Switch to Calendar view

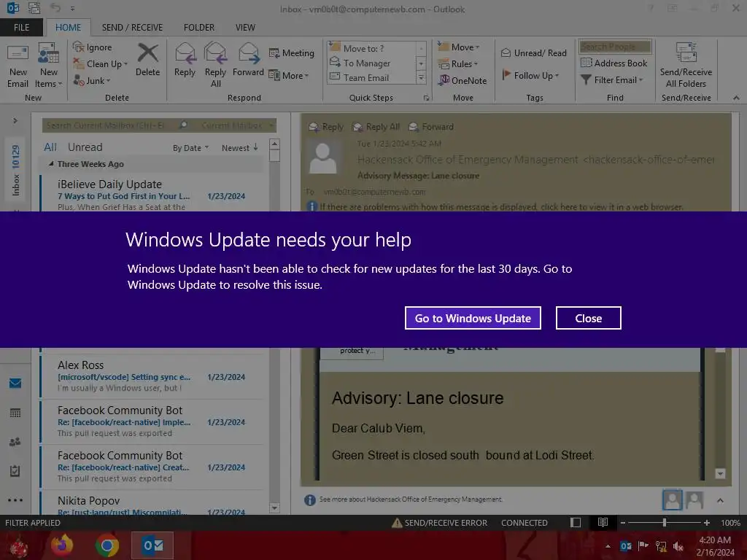15,413
